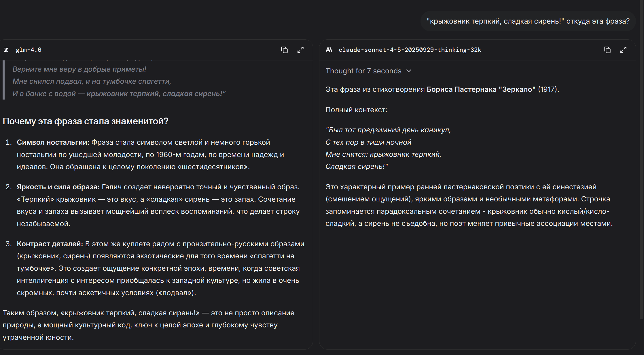Click the quoted line 'Верните мне веру в добрые приметы!'
This screenshot has width=644, height=355.
79,69
